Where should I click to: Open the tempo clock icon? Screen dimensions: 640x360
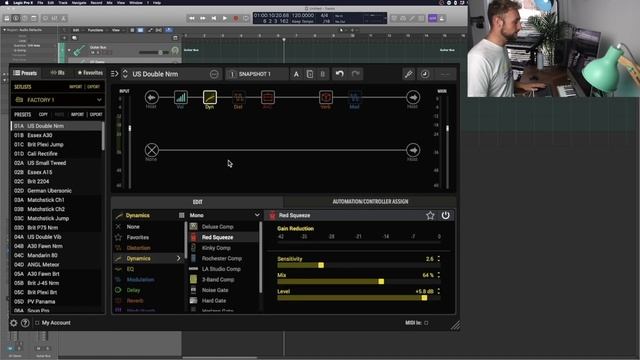[425, 74]
